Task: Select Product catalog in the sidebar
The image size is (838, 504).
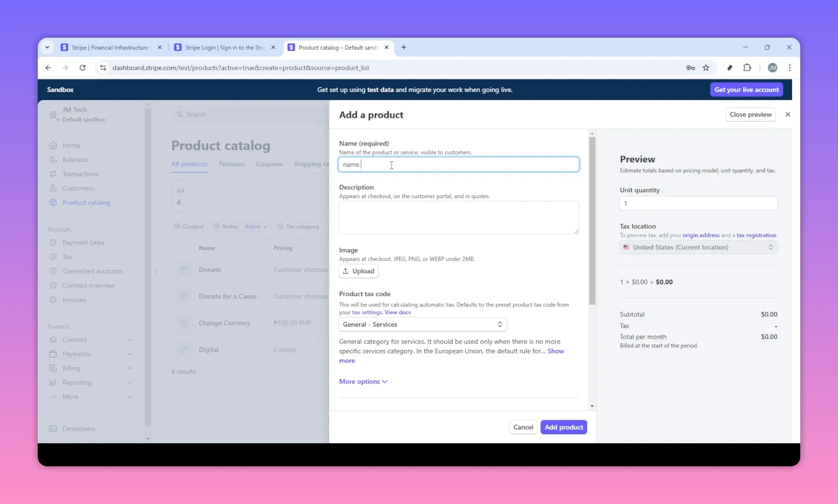Action: (x=86, y=202)
